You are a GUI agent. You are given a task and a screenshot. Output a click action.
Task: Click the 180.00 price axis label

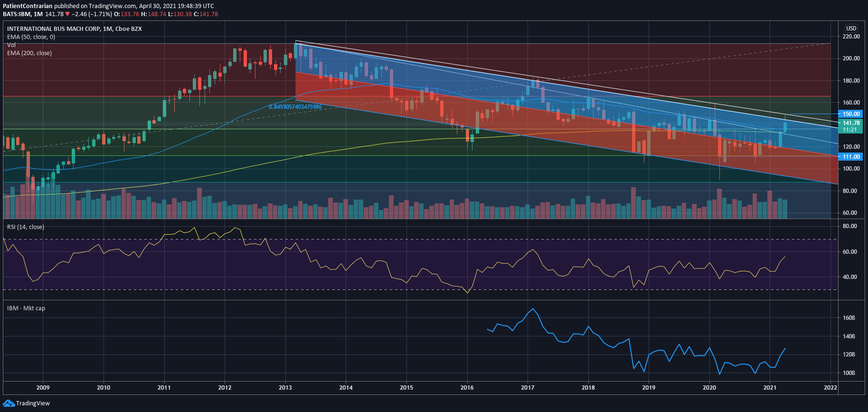coord(851,81)
